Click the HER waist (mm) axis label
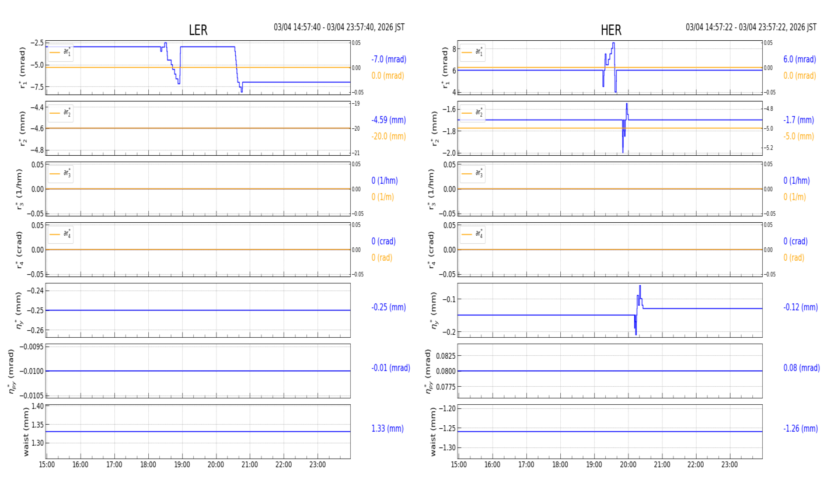Image resolution: width=824 pixels, height=504 pixels. [434, 432]
